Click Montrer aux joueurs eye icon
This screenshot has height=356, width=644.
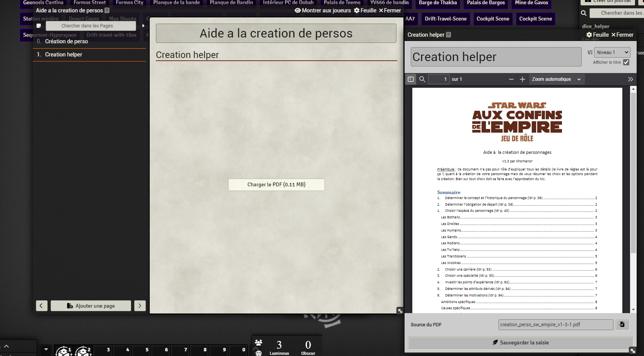[298, 10]
